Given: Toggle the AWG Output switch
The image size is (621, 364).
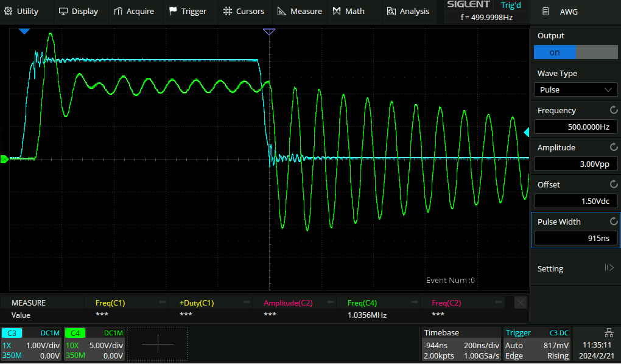Looking at the screenshot, I should pyautogui.click(x=575, y=52).
